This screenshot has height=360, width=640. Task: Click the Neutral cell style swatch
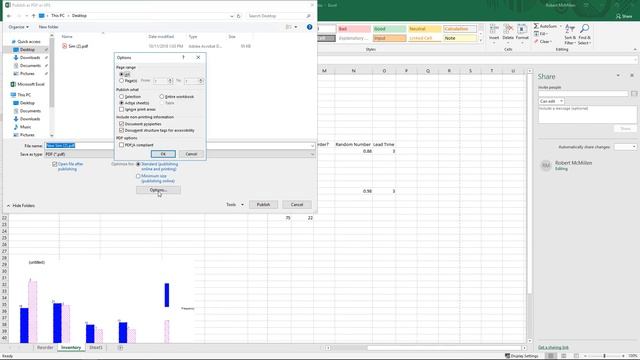(424, 29)
